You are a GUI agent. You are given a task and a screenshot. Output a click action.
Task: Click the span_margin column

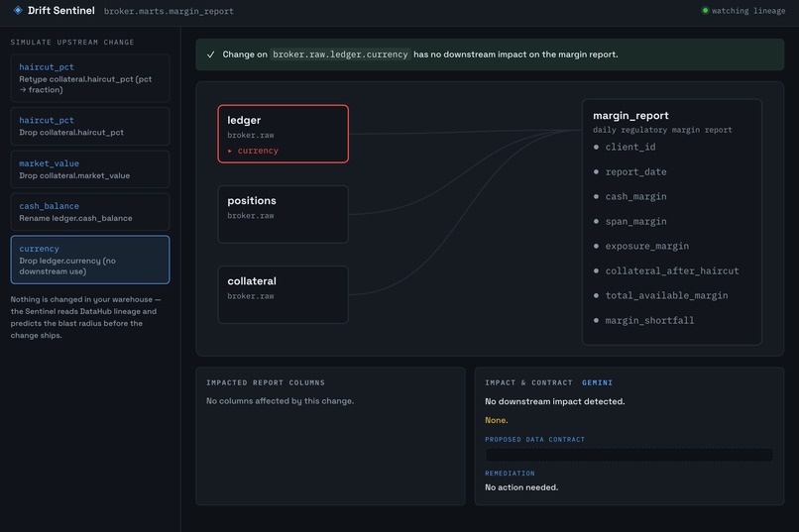coord(635,222)
